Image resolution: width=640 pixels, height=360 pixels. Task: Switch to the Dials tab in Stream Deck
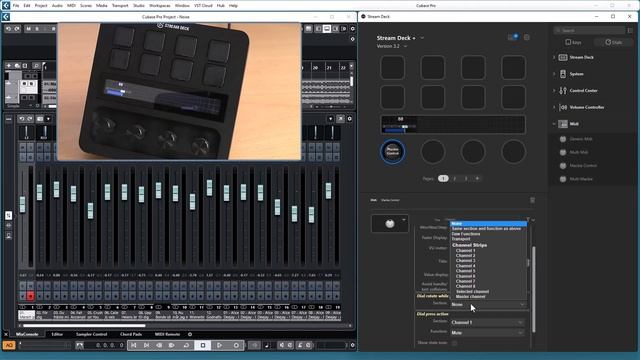pyautogui.click(x=613, y=42)
